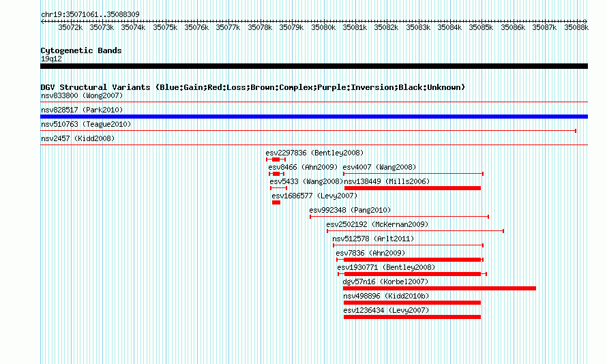Select the dgv57n16 long red bar
The width and height of the screenshot is (607, 364).
[x=439, y=288]
